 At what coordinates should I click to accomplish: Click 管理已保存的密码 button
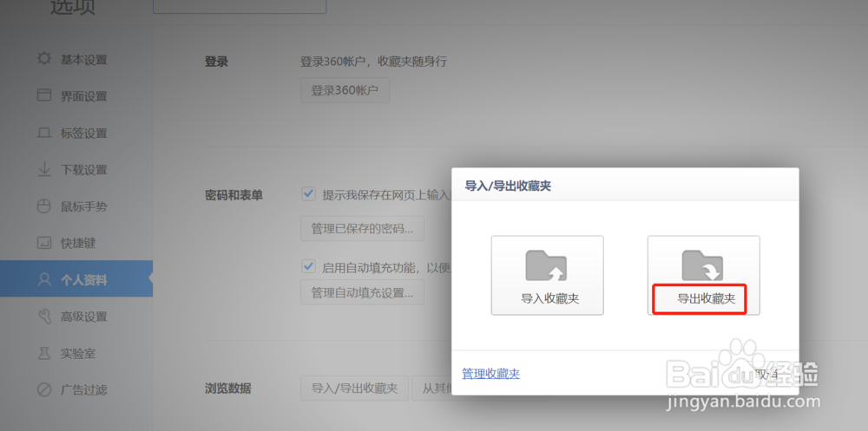pyautogui.click(x=362, y=228)
